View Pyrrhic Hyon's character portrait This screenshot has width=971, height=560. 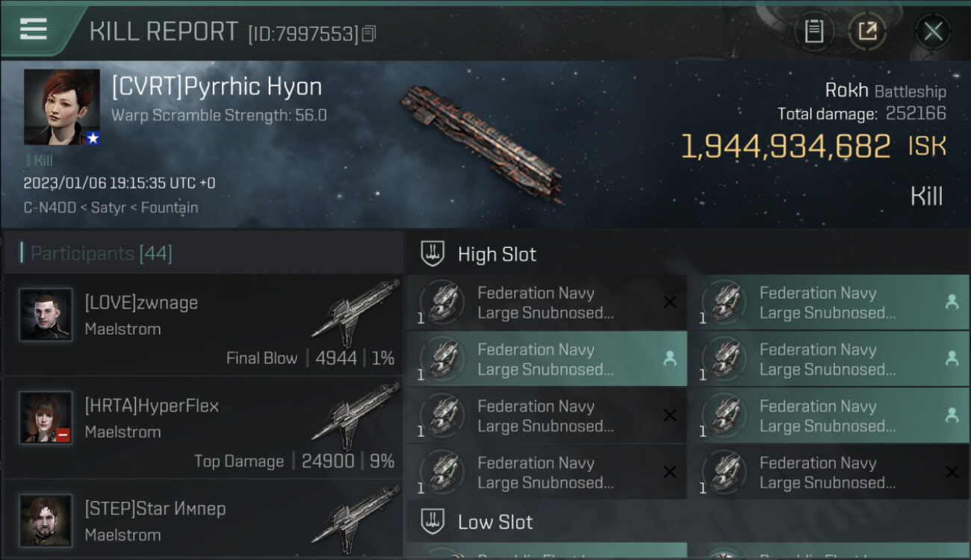click(x=62, y=107)
